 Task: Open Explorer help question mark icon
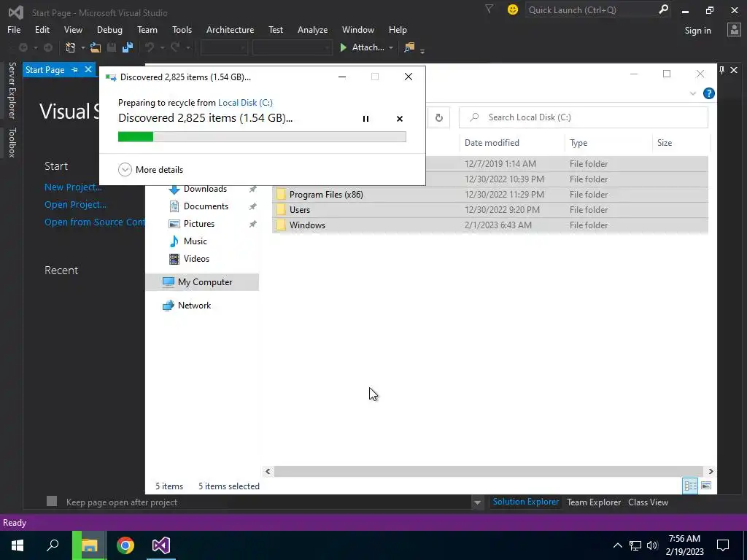pos(709,93)
